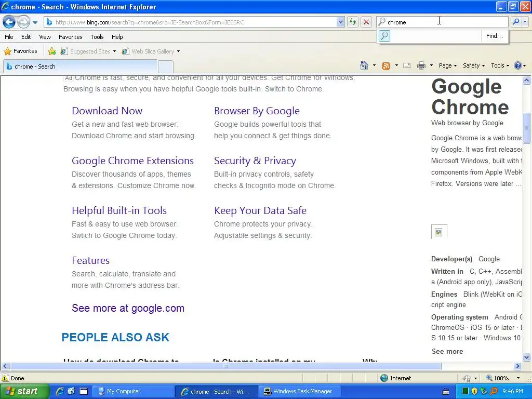Open the Page command menu

pyautogui.click(x=447, y=65)
